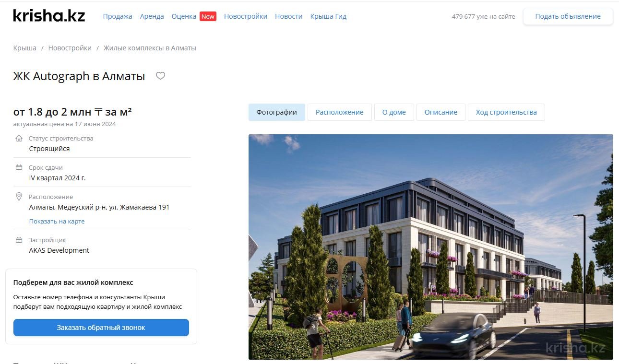Click the red New badge next to Оценка
Screen dimensions: 619x364
click(208, 16)
